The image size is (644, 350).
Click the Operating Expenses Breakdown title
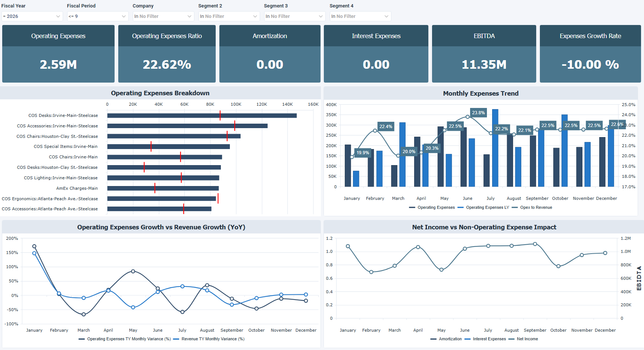160,93
